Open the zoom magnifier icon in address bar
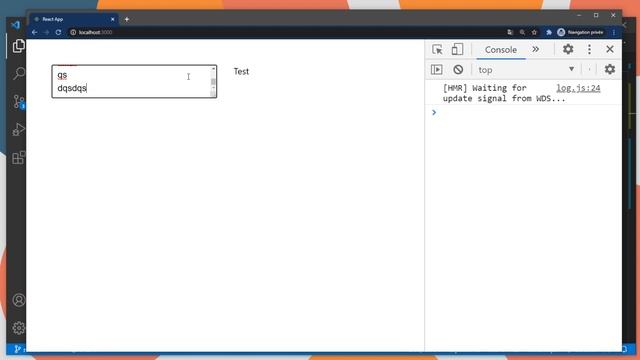Screen dimensions: 640x360 tap(522, 32)
